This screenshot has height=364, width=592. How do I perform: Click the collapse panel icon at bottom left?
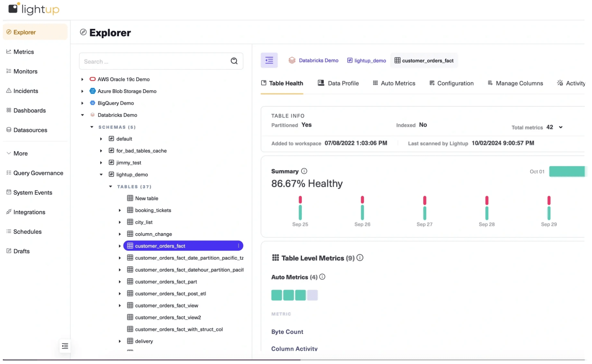(65, 346)
